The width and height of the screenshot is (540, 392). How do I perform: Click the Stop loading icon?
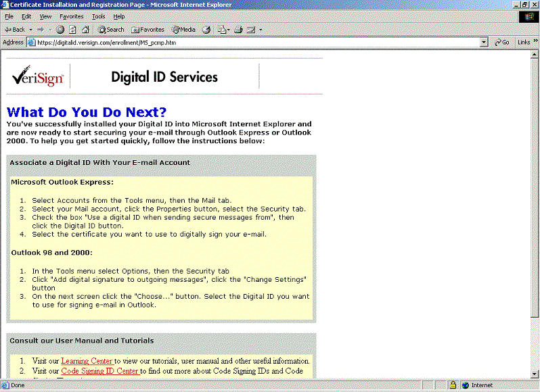pos(60,30)
